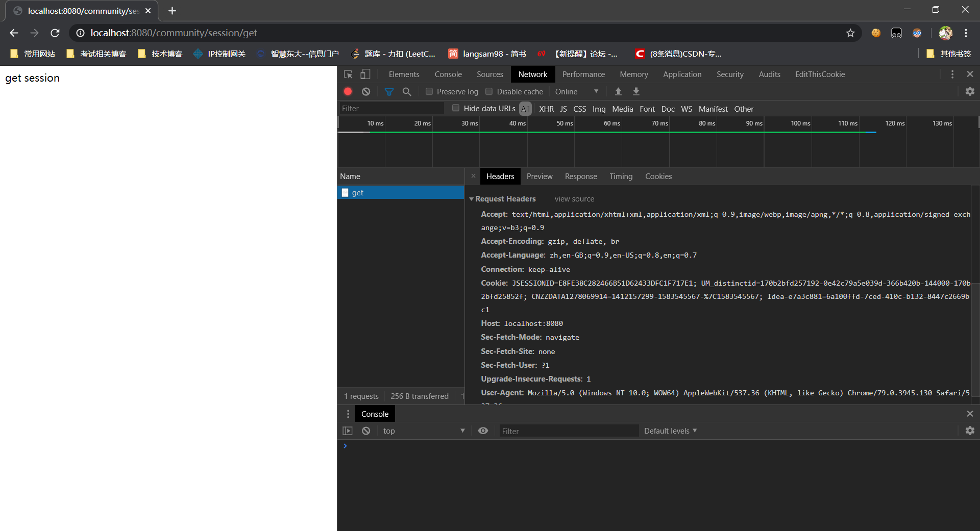980x531 pixels.
Task: Enable the Disable cache checkbox
Action: tap(489, 91)
